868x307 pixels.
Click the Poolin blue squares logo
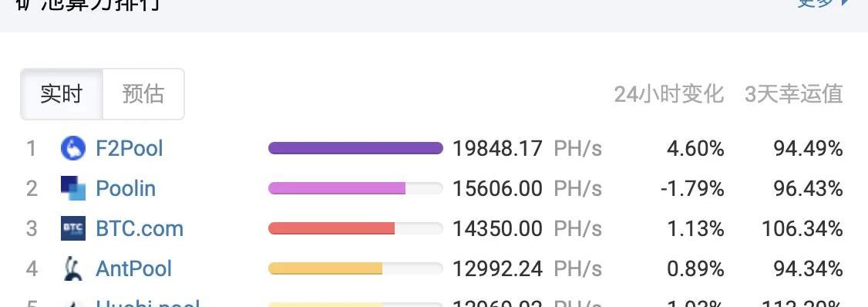point(73,188)
